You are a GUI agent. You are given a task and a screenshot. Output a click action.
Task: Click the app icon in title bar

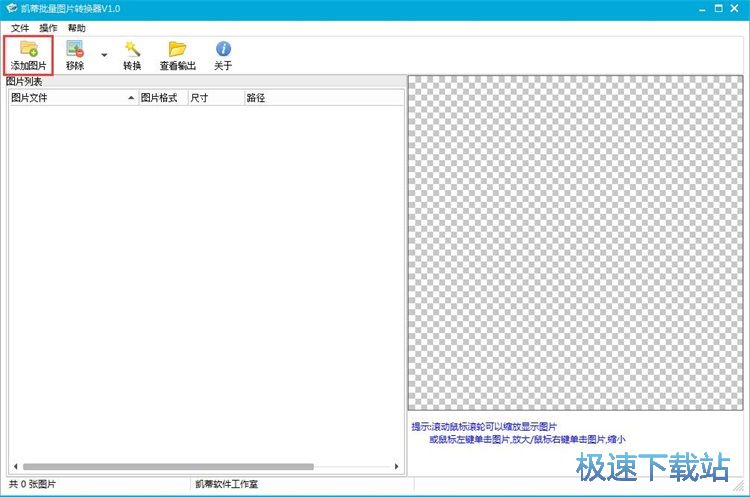pos(12,9)
